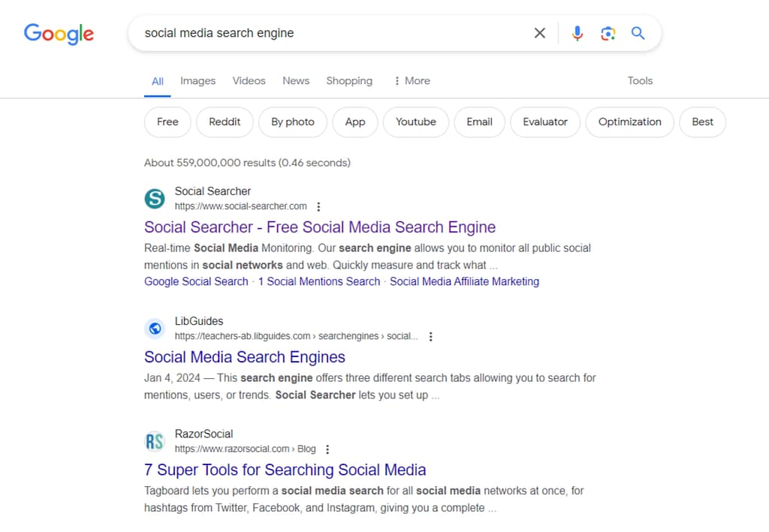769x532 pixels.
Task: Click the RazorSocial RS favicon
Action: (x=155, y=441)
